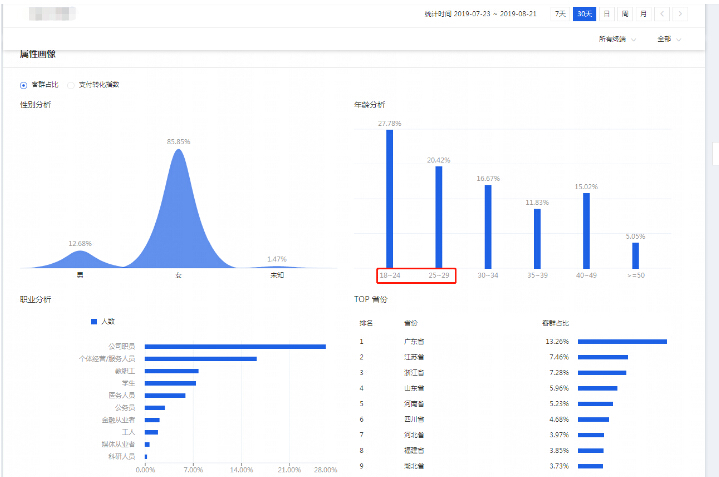
Task: Choose the 周 granularity button
Action: [x=624, y=14]
